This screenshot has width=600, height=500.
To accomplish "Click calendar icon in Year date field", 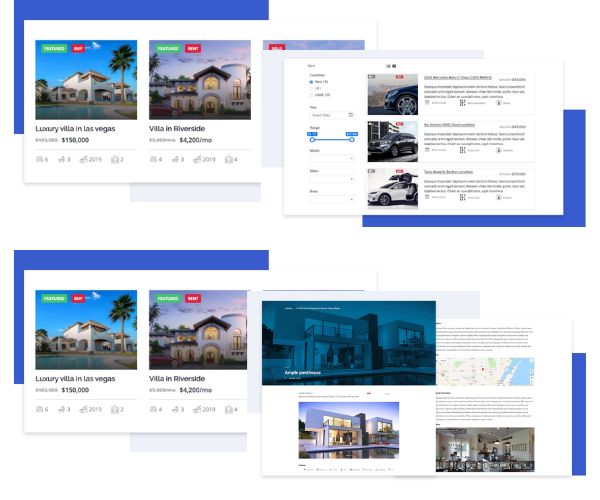I will [x=350, y=115].
